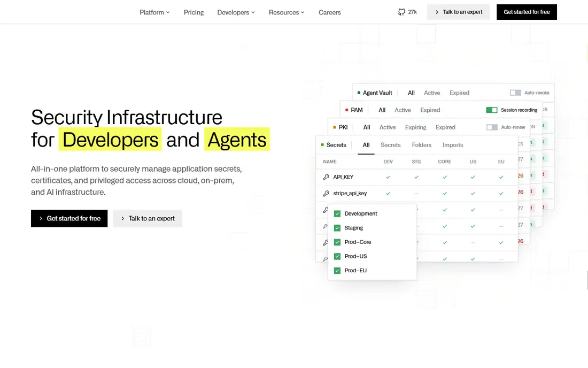This screenshot has width=588, height=368.
Task: Click the orange square icon next to PKI
Action: click(x=335, y=127)
